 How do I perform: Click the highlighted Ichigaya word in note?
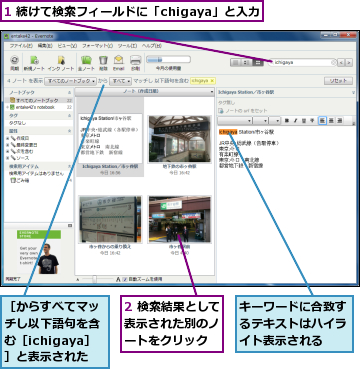pyautogui.click(x=228, y=132)
